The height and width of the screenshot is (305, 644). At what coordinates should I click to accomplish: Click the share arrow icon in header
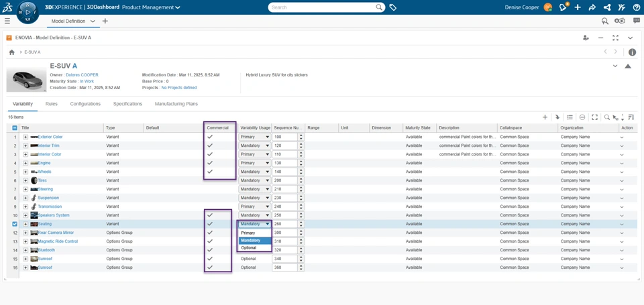(592, 7)
